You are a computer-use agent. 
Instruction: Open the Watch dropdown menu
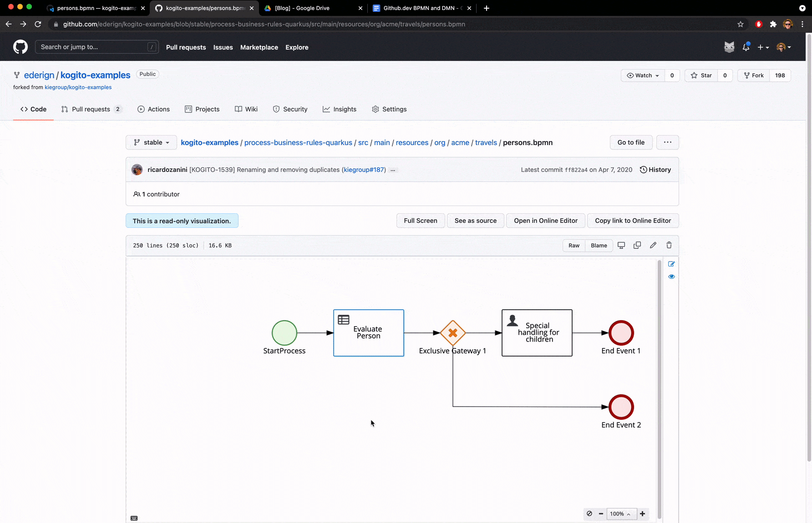click(643, 75)
